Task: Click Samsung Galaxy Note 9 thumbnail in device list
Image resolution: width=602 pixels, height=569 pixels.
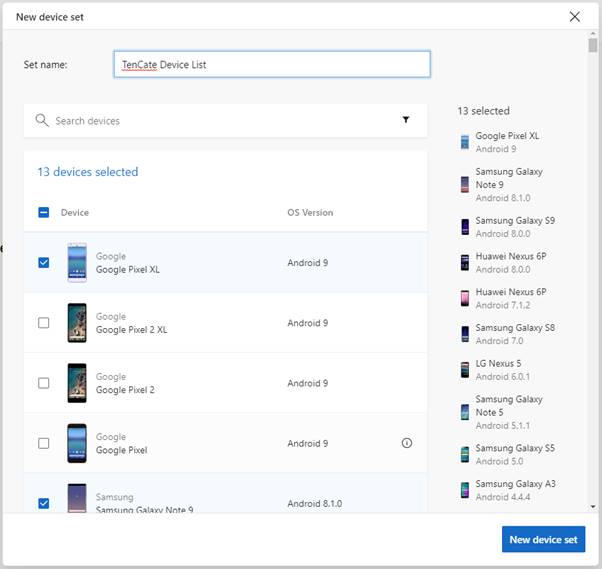Action: tap(77, 498)
